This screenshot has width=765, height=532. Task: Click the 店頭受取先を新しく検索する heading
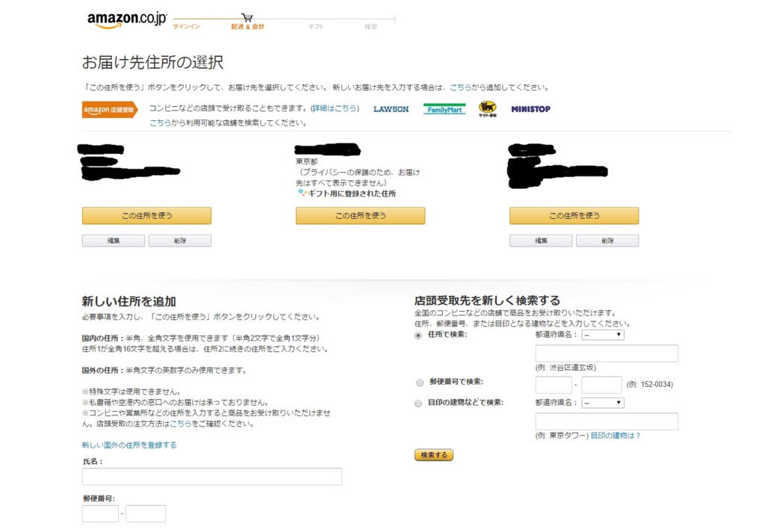[487, 300]
